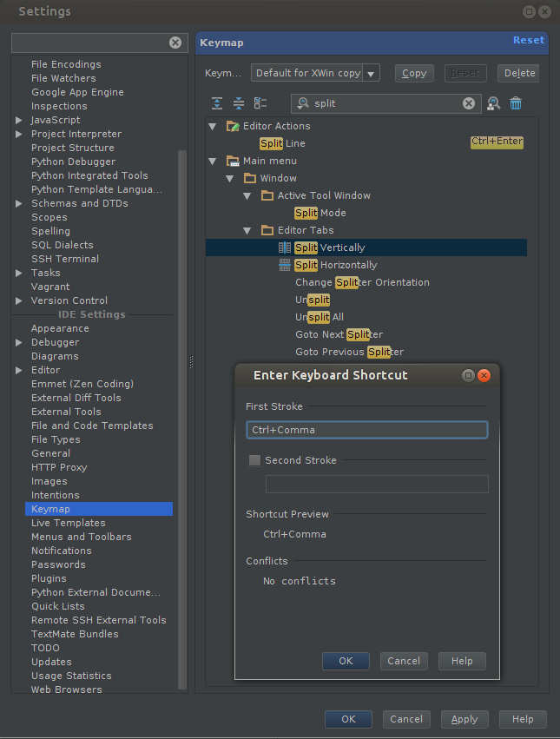Select the Unsplit action row
Screen dimensions: 560x739
313,300
